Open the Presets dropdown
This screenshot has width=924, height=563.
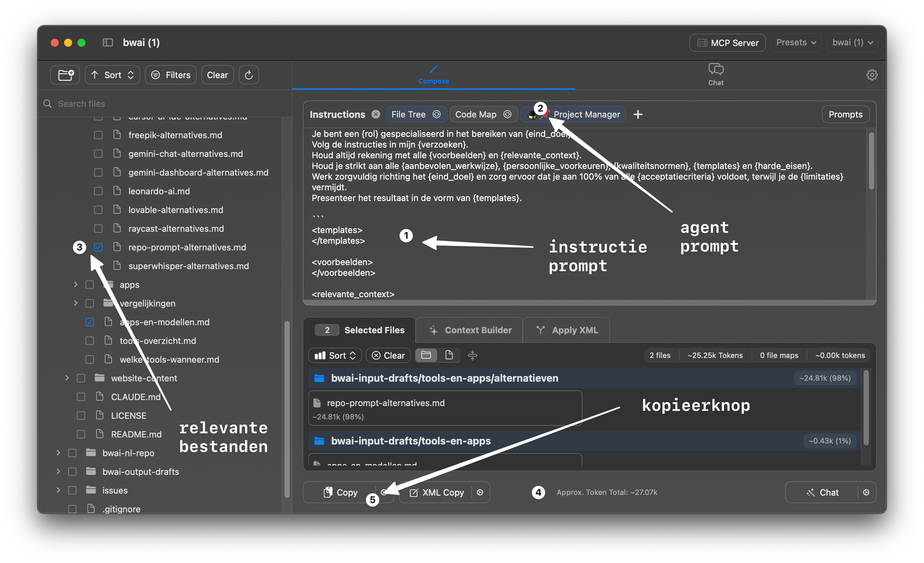tap(796, 43)
